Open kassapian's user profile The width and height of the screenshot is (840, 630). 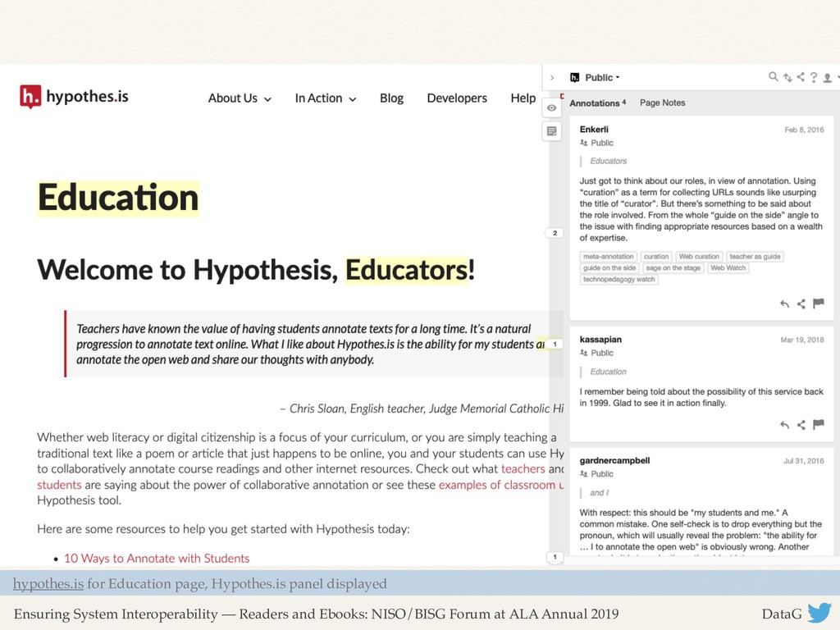click(600, 340)
